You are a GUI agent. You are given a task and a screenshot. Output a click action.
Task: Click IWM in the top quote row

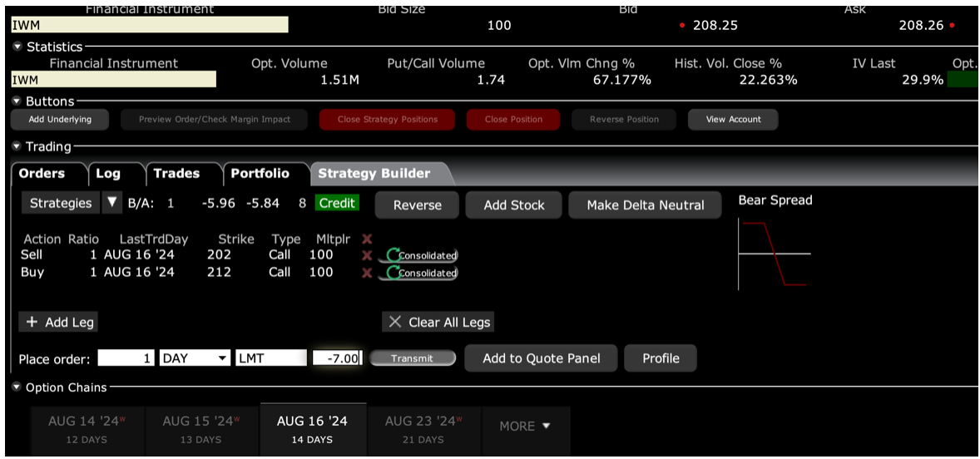(x=150, y=25)
